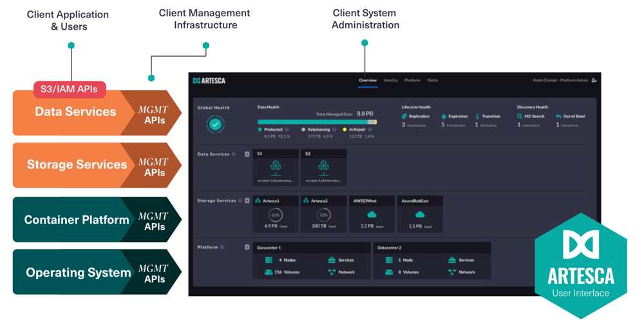Click the S3/IAM APIs red badge
644x327 pixels.
pos(70,89)
